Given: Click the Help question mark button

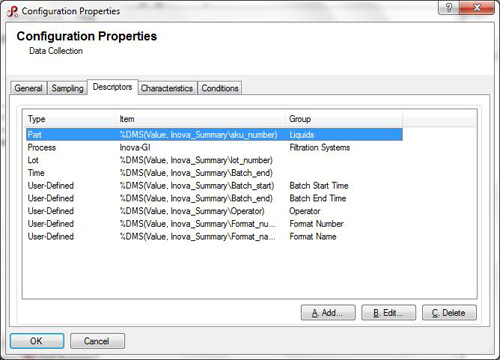Looking at the screenshot, I should [x=449, y=7].
